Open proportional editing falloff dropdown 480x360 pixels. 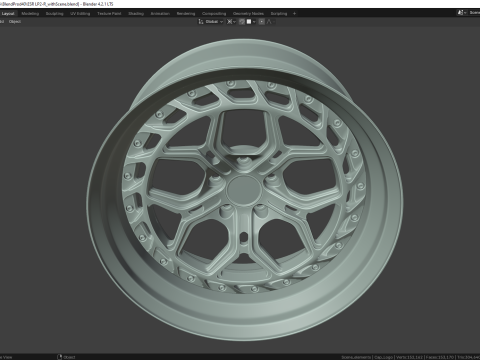click(x=270, y=22)
